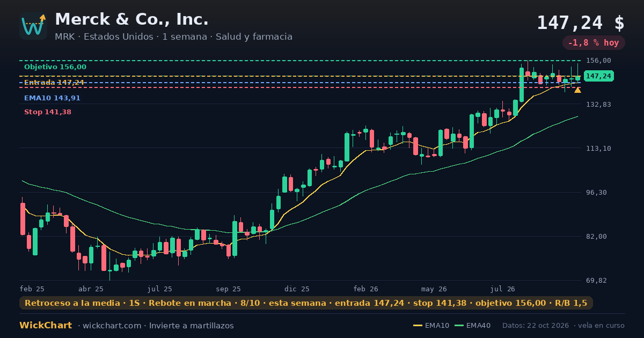This screenshot has width=644, height=338.
Task: Click the sep 25 date label
Action: 229,289
